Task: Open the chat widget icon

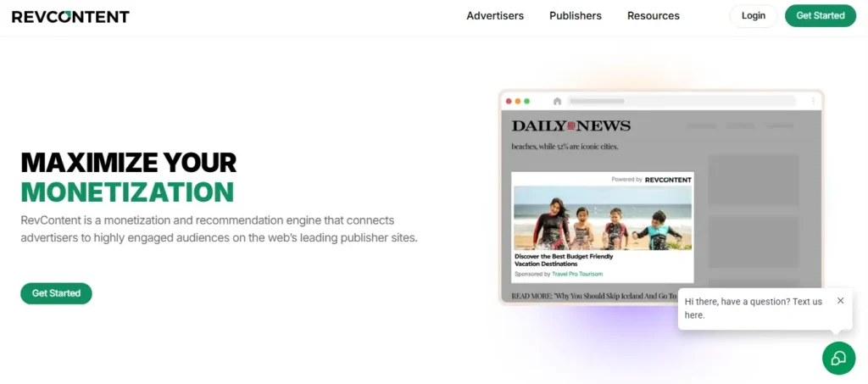Action: [x=838, y=358]
